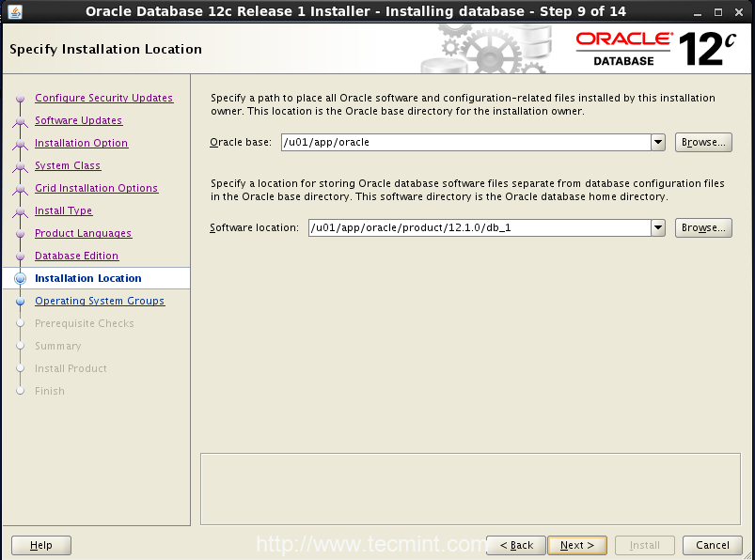Select the current Installation Location step

click(96, 278)
